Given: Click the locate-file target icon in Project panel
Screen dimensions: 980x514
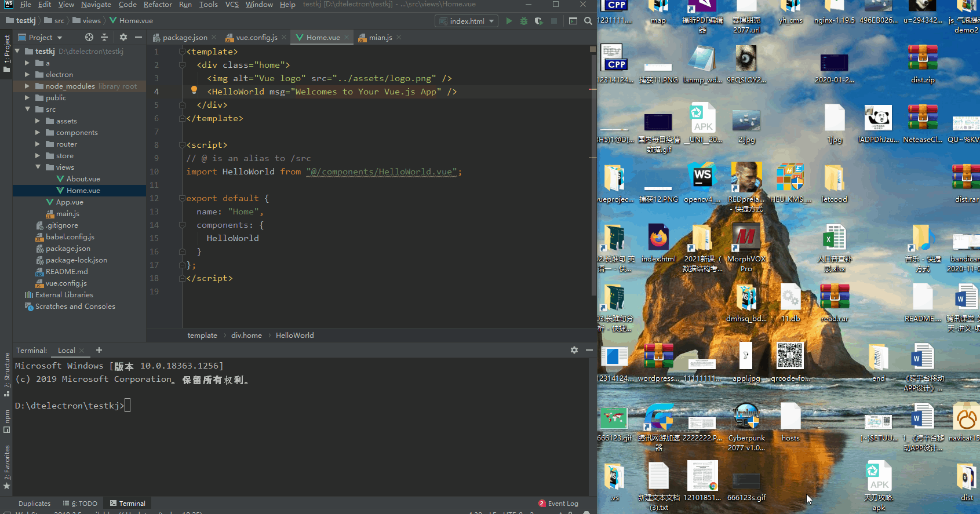Looking at the screenshot, I should (x=89, y=37).
